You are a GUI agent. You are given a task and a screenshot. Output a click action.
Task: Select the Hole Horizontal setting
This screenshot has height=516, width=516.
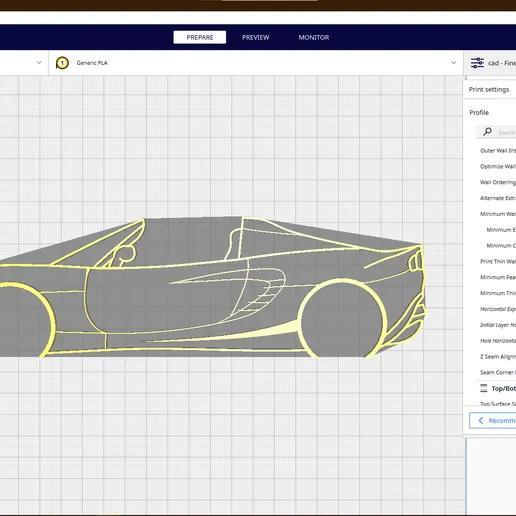point(498,341)
